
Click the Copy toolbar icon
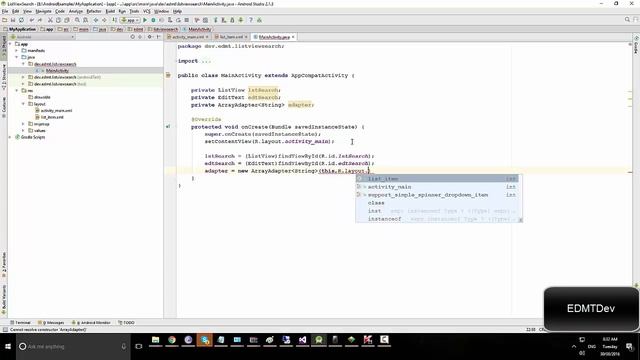[58, 20]
